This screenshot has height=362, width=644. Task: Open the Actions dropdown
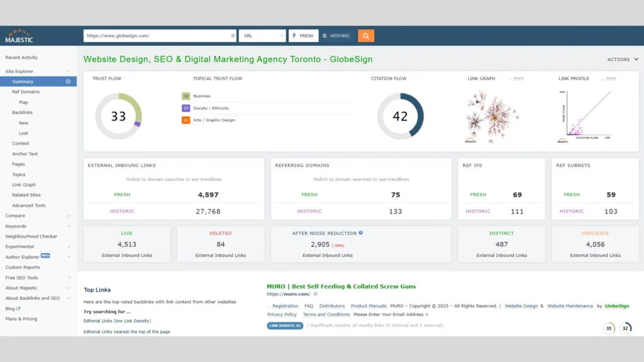(623, 60)
